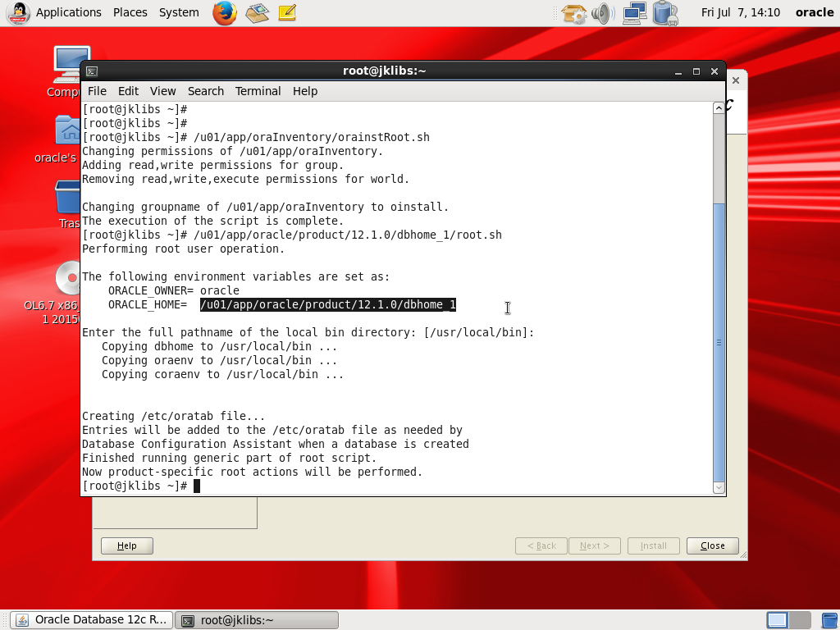Open the System menu
This screenshot has width=840, height=630.
[x=179, y=12]
